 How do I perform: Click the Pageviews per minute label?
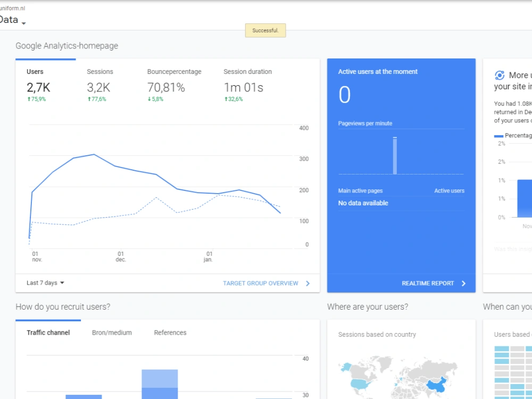[x=365, y=123]
